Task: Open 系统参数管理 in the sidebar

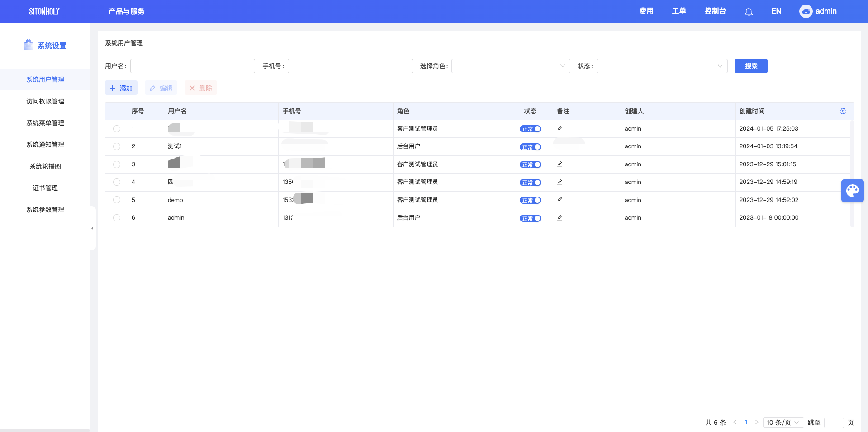Action: [45, 210]
